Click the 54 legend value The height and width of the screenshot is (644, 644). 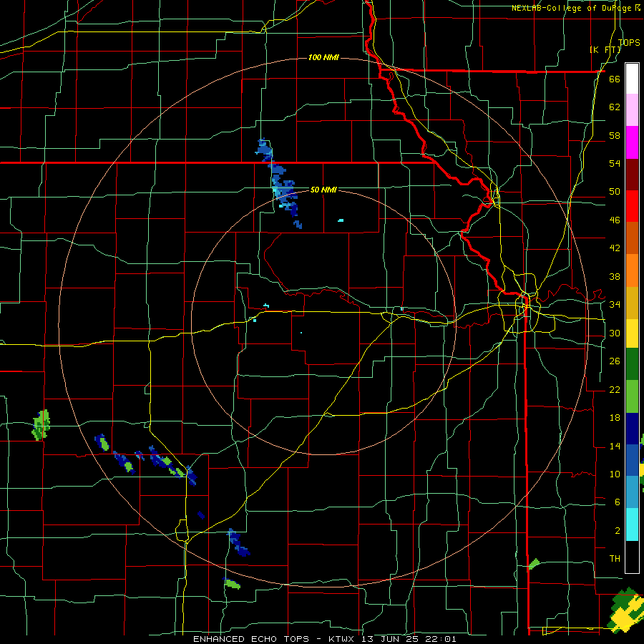tap(615, 163)
